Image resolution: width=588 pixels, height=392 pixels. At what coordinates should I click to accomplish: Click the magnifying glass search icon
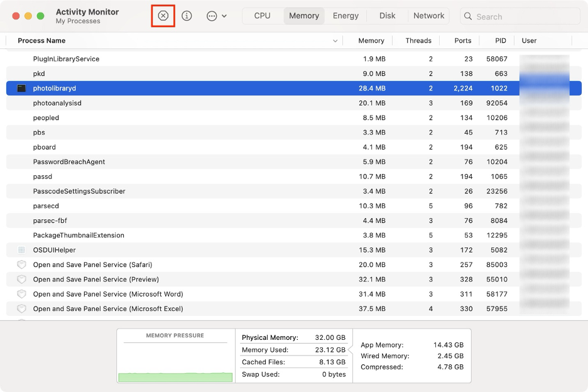click(468, 16)
